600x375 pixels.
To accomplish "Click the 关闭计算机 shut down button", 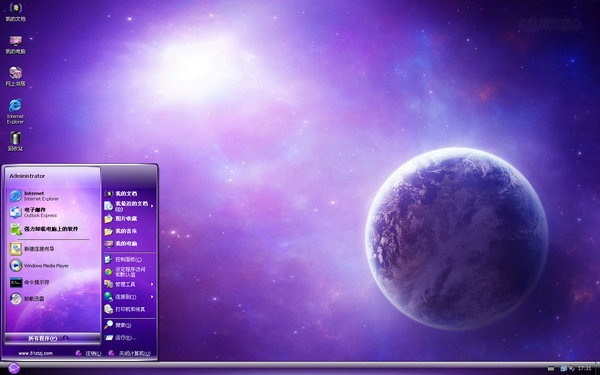I will click(x=129, y=353).
